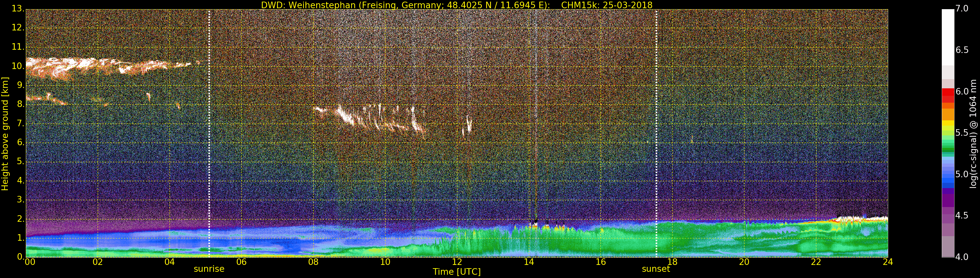The width and height of the screenshot is (980, 278).
Task: Click the green band of the colorbar
Action: [948, 144]
